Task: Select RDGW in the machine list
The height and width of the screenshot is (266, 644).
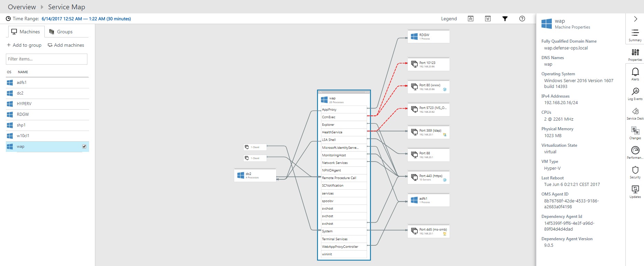Action: tap(47, 114)
